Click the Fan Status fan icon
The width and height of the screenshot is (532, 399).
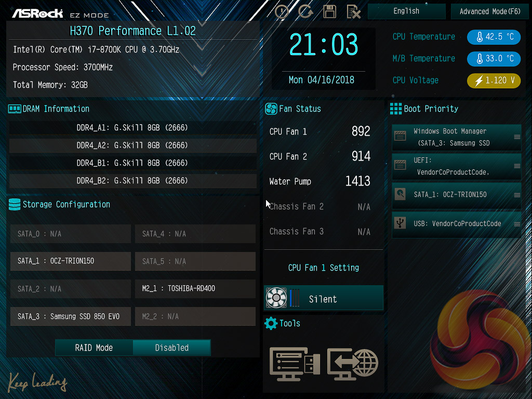click(271, 109)
